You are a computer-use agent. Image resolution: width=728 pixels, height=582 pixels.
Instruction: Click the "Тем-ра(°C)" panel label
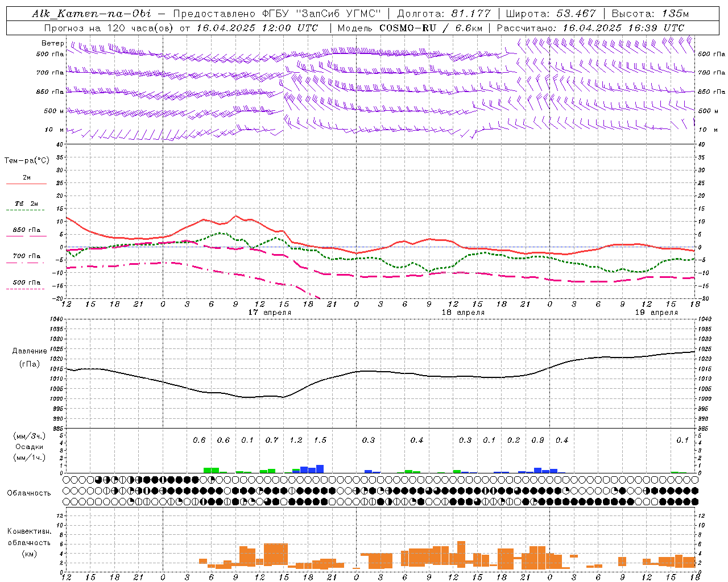coord(27,161)
